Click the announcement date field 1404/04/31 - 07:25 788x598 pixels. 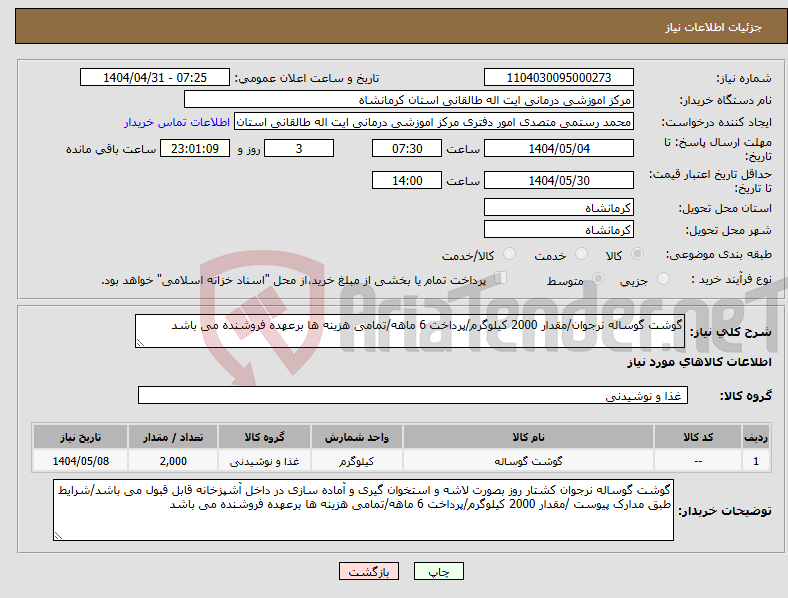point(155,77)
